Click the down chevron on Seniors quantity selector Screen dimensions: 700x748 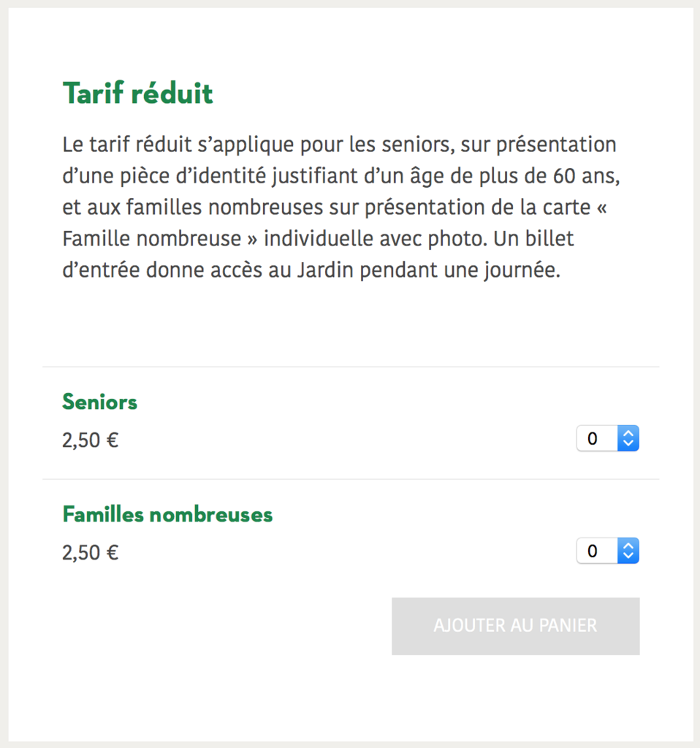628,443
